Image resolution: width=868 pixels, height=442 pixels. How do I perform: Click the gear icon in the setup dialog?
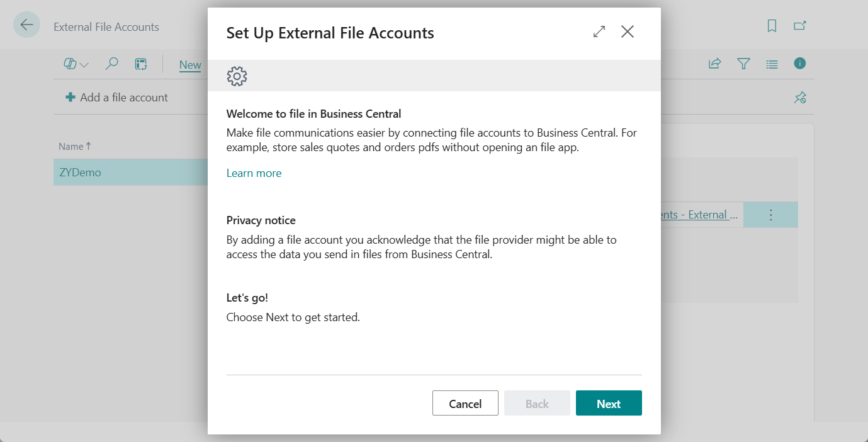coord(237,76)
